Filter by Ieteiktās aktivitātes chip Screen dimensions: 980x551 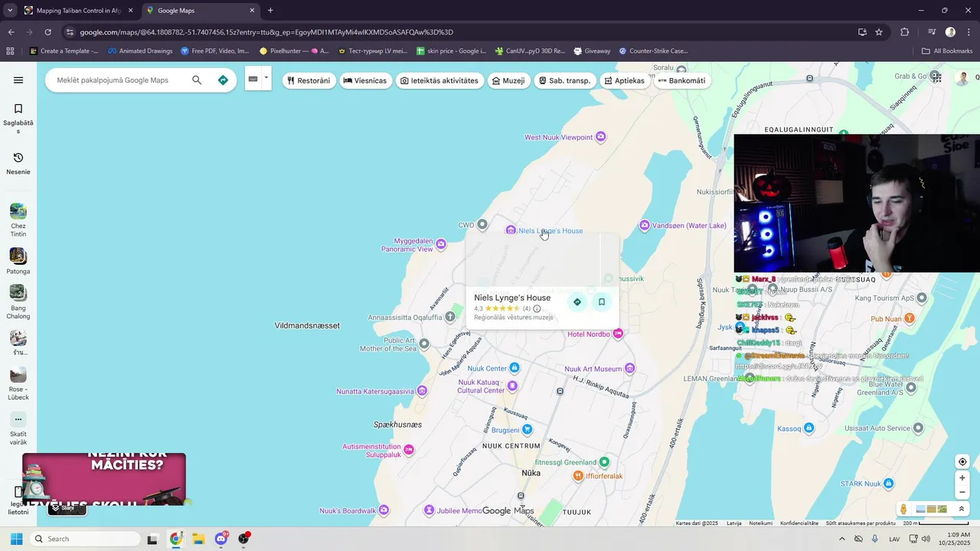coord(439,80)
